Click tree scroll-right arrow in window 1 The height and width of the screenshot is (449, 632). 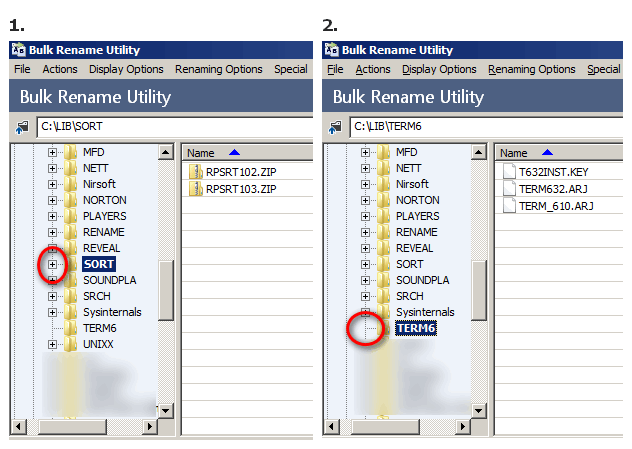pos(150,426)
